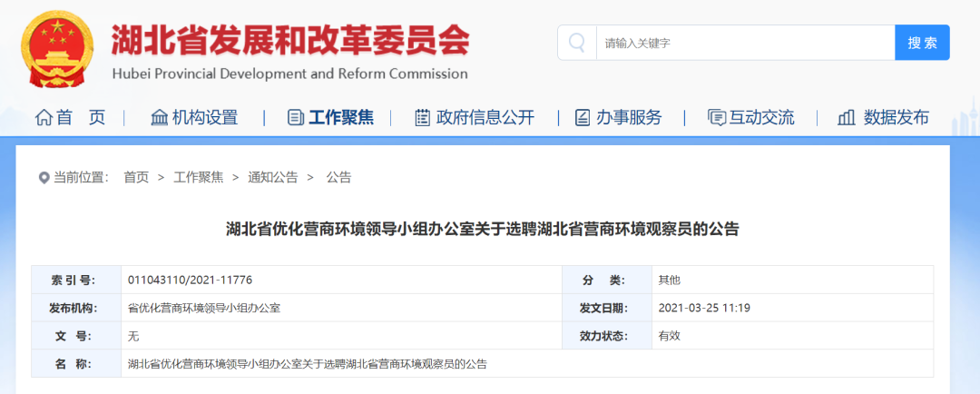Open the 机构设置 menu

click(x=204, y=117)
